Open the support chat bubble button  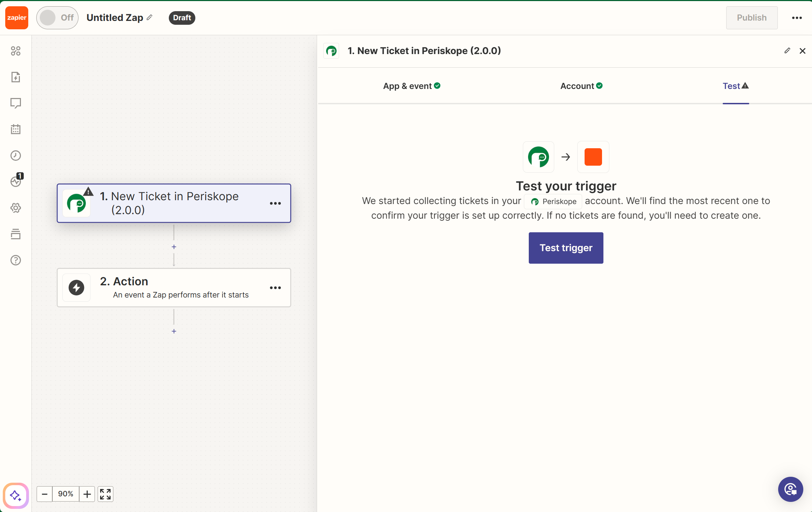click(x=791, y=489)
